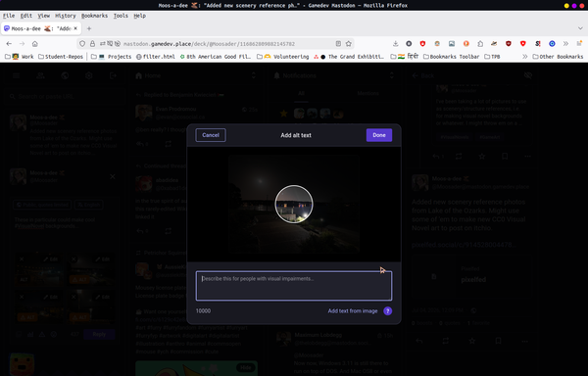
Task: Expand the list all tabs chevron
Action: [580, 28]
